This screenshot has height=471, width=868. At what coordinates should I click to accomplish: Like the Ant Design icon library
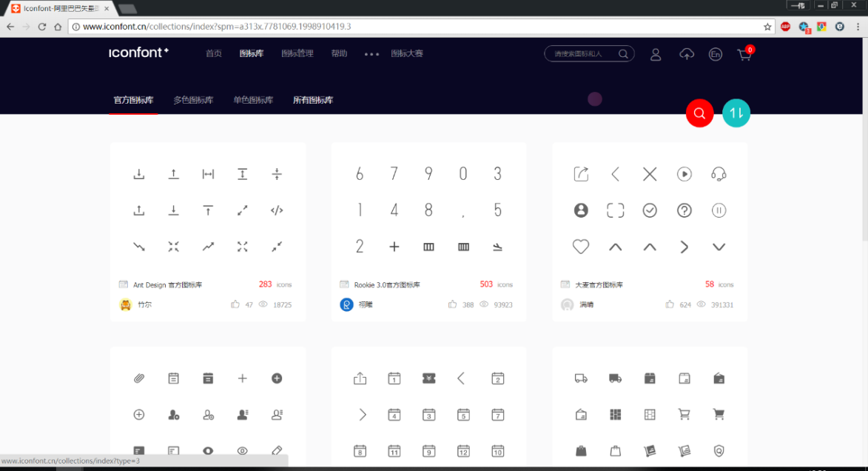pos(235,304)
